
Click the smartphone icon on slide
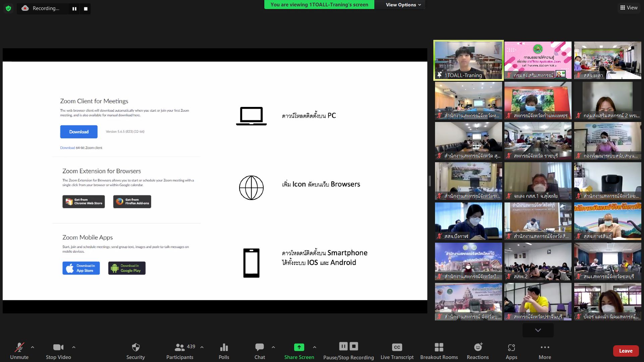tap(251, 263)
